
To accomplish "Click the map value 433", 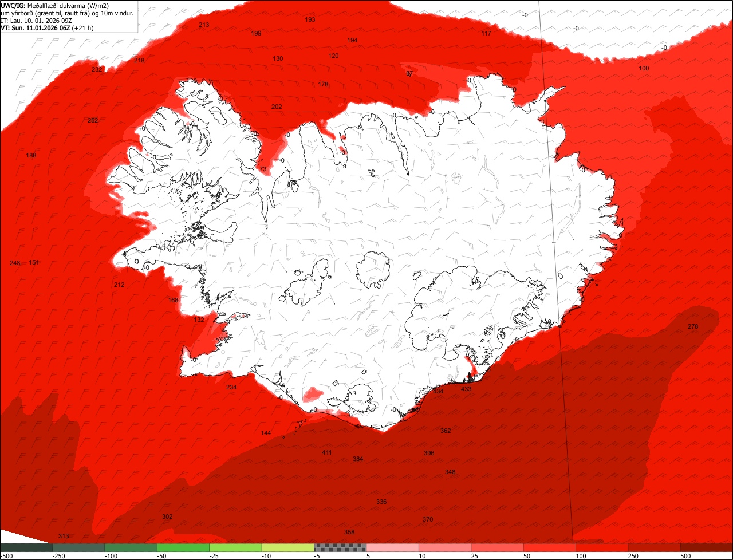I will coord(466,389).
